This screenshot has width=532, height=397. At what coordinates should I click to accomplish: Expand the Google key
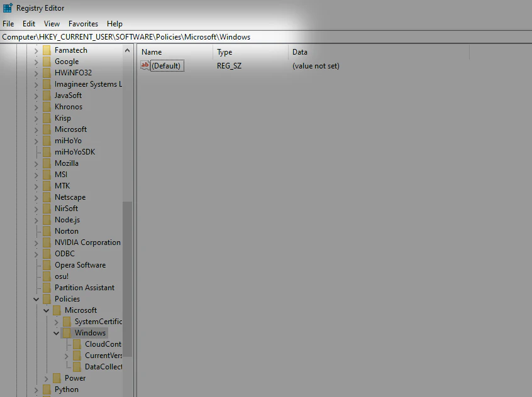[x=36, y=62]
